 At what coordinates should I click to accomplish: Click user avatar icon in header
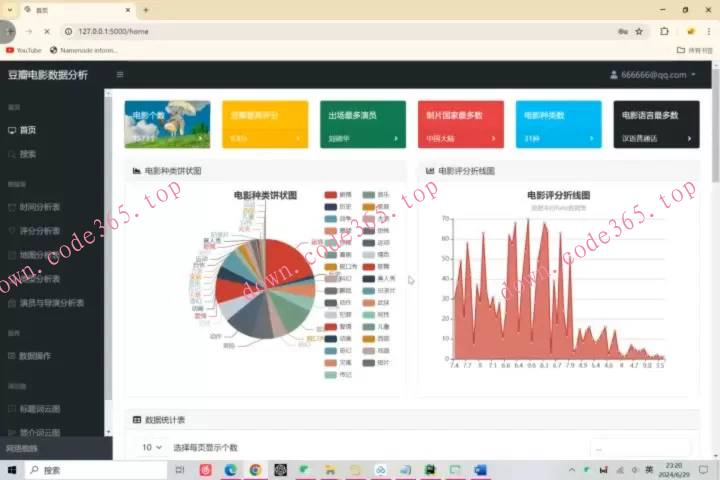tap(613, 75)
